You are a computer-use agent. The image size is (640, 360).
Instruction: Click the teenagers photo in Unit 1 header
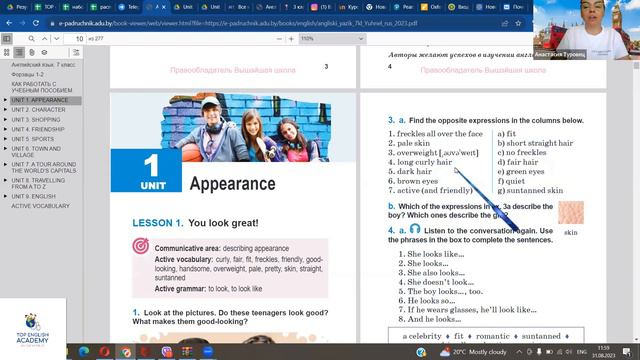(x=246, y=127)
